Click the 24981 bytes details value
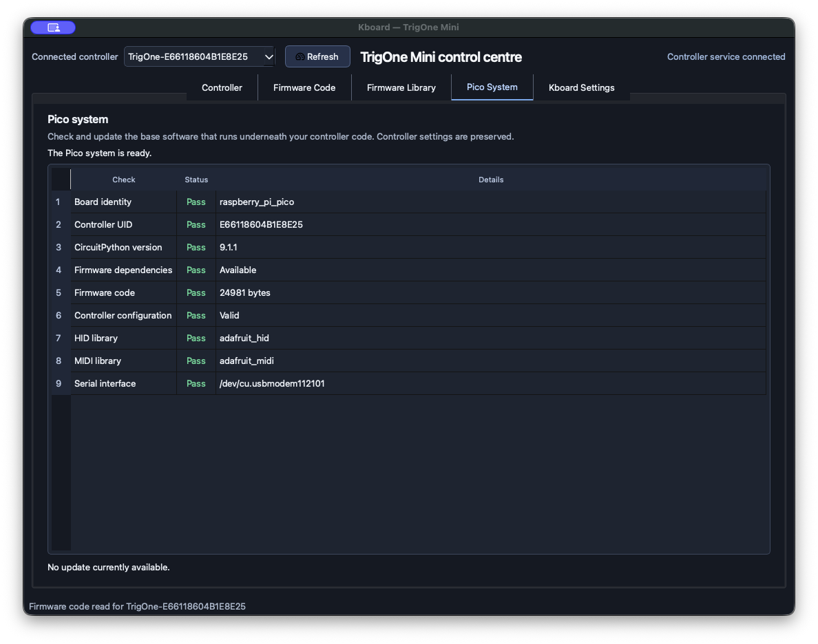 click(244, 292)
